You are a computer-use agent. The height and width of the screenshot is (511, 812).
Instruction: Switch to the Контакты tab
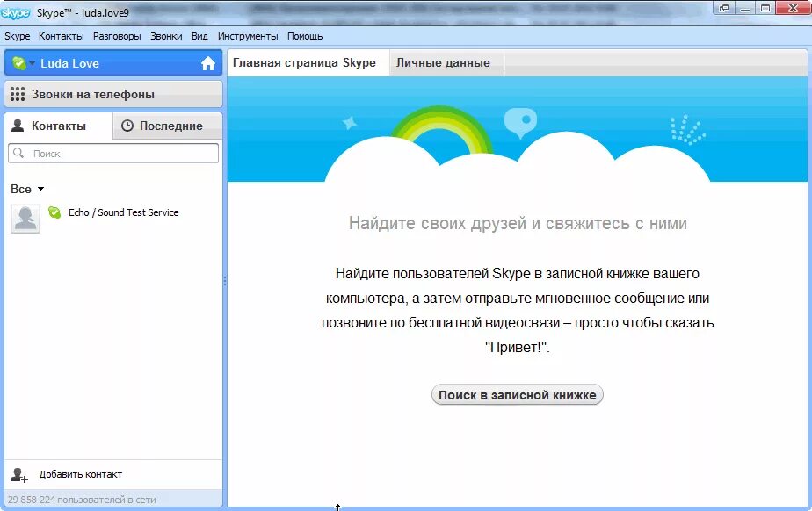click(59, 126)
